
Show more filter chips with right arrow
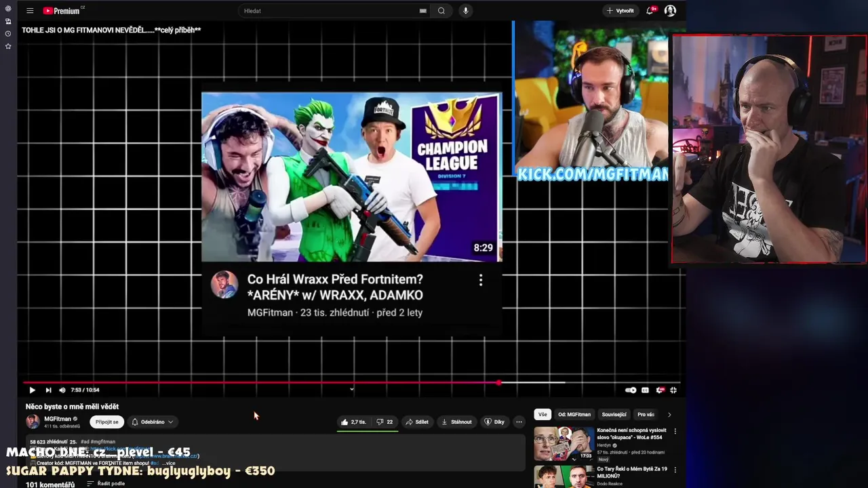(669, 414)
